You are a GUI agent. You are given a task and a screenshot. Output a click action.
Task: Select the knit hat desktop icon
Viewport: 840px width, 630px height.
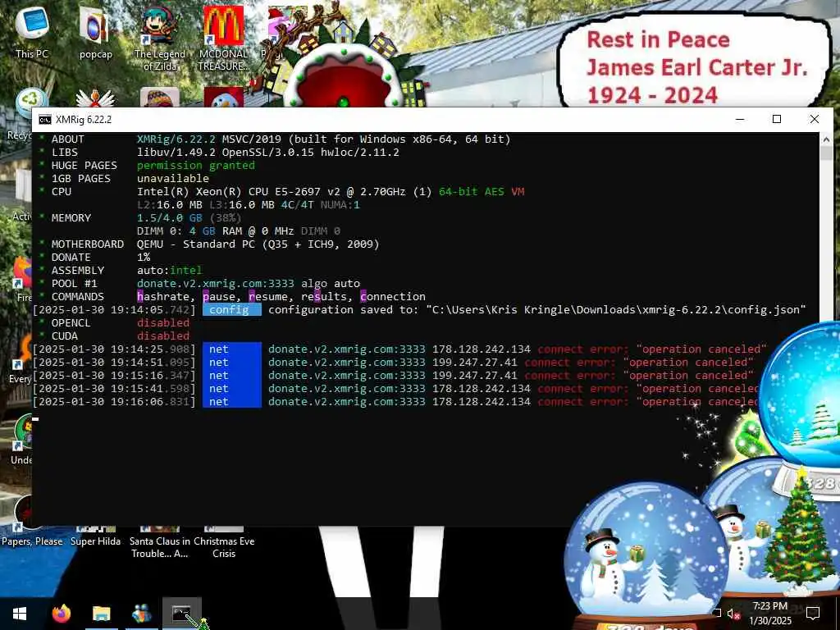(x=160, y=98)
